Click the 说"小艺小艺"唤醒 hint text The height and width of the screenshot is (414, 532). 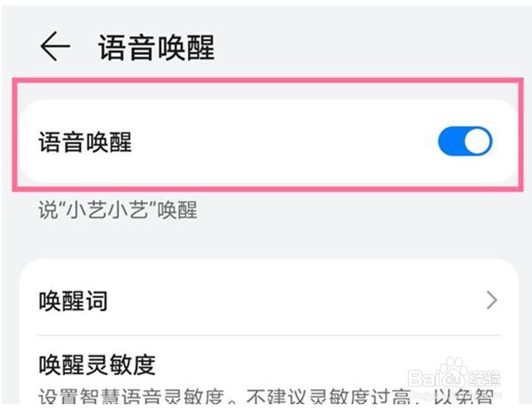pyautogui.click(x=118, y=210)
